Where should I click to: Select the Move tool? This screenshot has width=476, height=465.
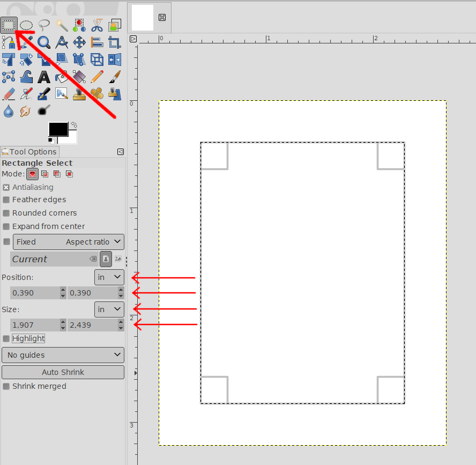click(x=79, y=42)
